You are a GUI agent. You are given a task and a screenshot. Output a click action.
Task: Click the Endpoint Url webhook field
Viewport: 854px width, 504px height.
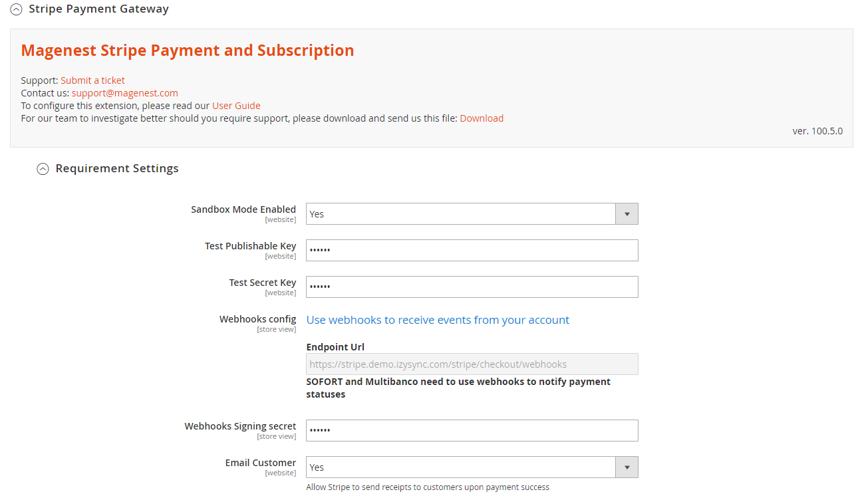pyautogui.click(x=472, y=364)
